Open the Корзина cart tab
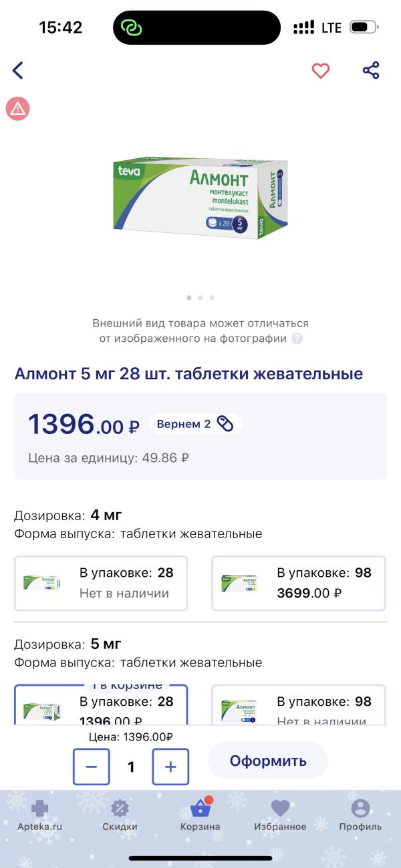401x868 pixels. tap(200, 815)
